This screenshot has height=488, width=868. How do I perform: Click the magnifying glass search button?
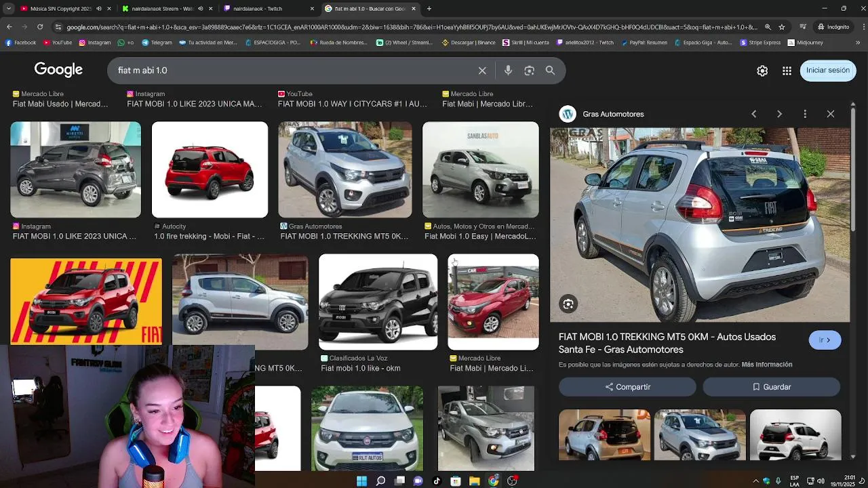pyautogui.click(x=550, y=70)
